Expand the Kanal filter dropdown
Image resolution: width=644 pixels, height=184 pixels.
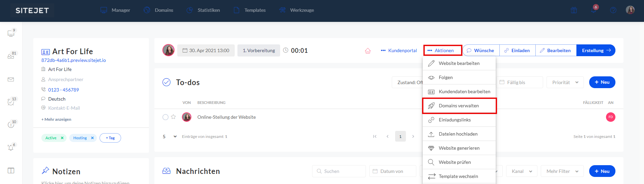(522, 171)
